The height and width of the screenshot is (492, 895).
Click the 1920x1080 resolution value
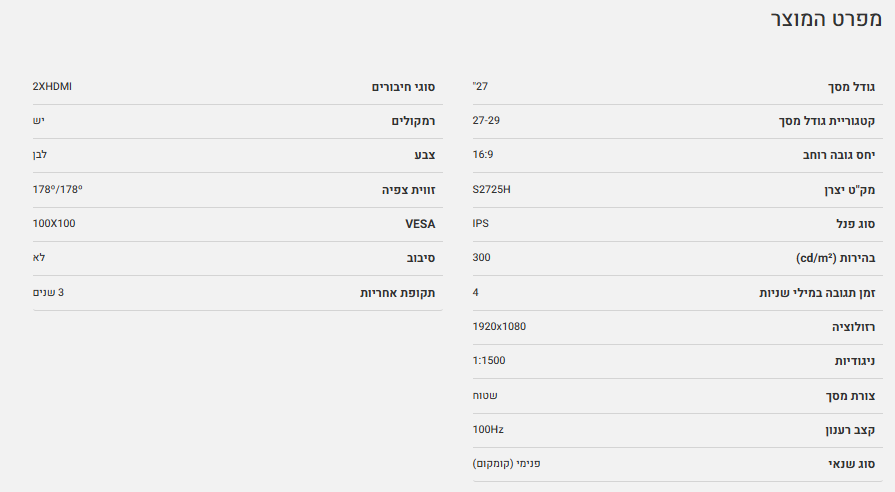pyautogui.click(x=499, y=326)
